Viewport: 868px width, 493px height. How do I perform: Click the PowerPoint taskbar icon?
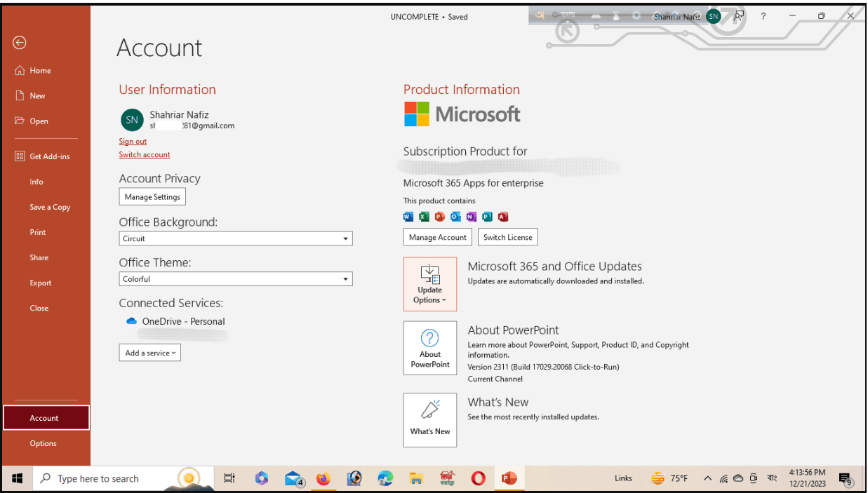[509, 478]
